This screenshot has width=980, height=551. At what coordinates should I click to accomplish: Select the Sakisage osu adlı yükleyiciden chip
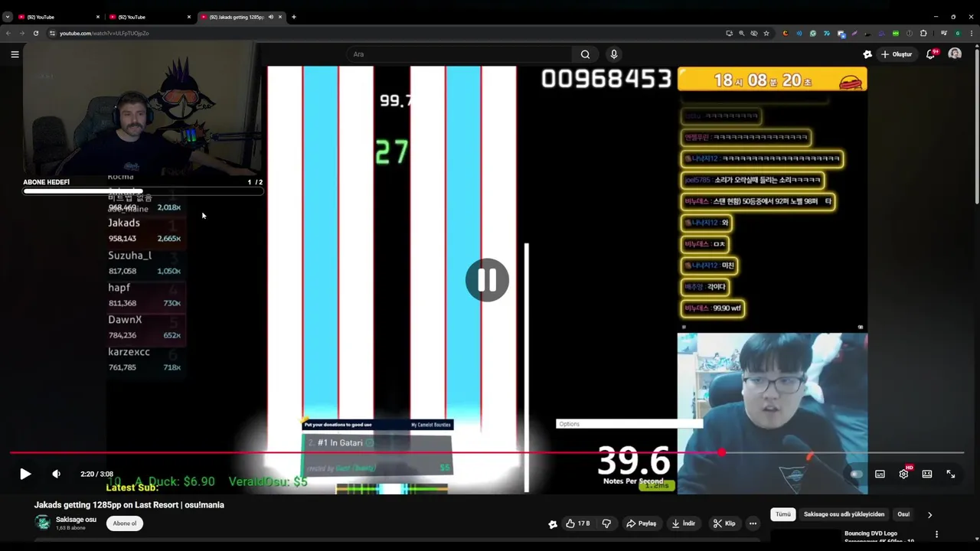844,514
